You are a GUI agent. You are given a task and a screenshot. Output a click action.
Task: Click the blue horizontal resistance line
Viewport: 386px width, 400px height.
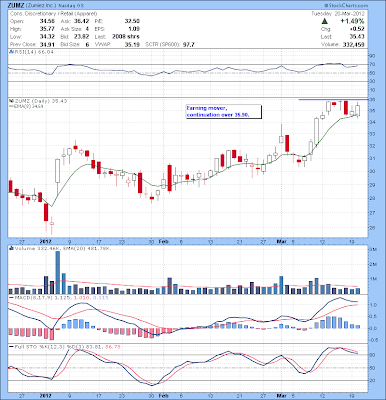[333, 99]
